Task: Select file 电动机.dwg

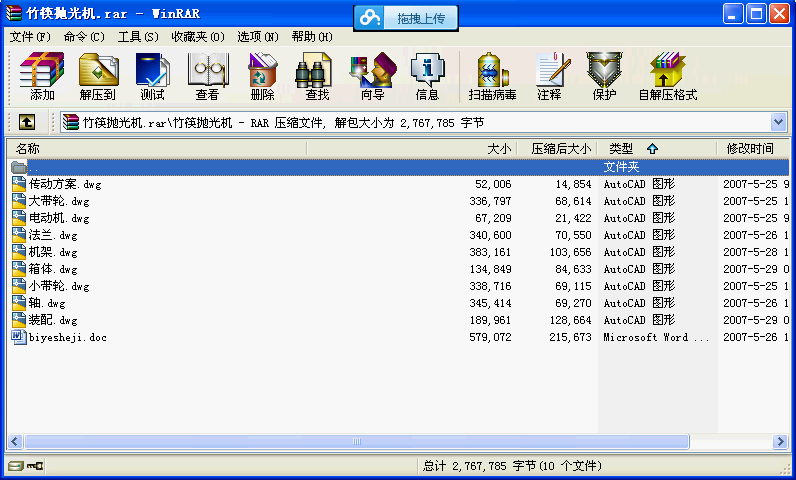Action: pos(59,218)
